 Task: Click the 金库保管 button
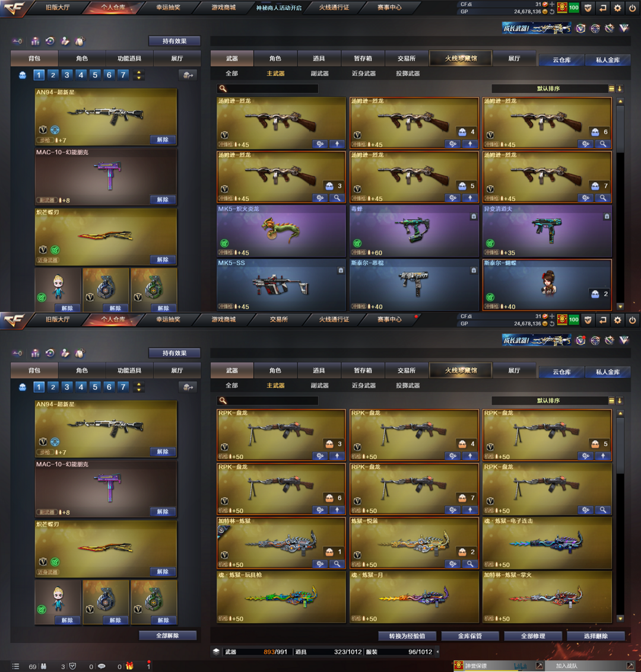[x=470, y=636]
